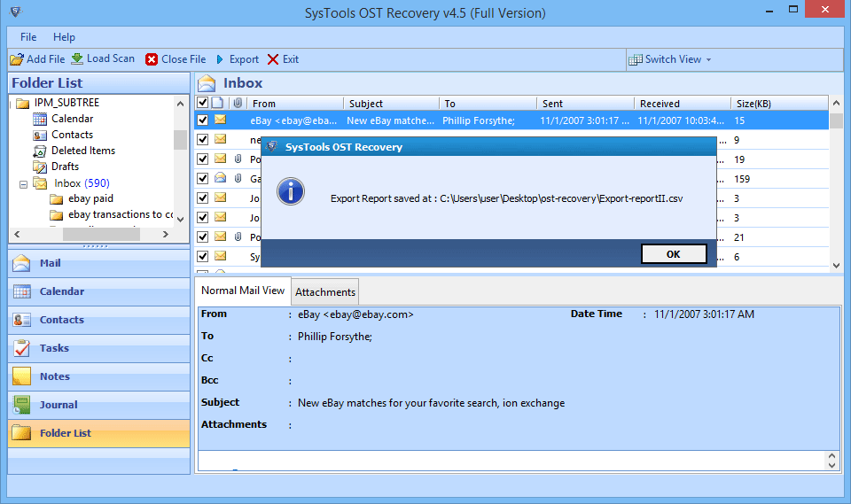This screenshot has width=851, height=504.
Task: Uncheck the eBay message row checkbox
Action: [x=202, y=120]
